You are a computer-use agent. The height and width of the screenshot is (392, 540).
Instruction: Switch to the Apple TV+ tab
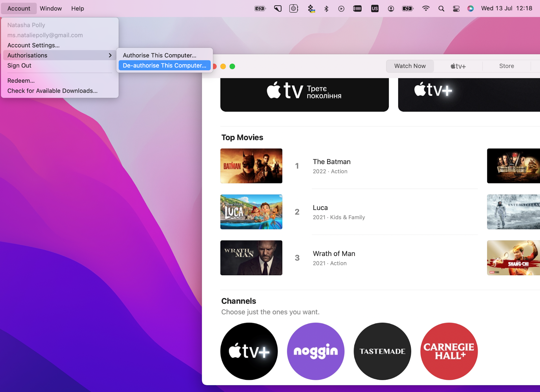tap(458, 66)
